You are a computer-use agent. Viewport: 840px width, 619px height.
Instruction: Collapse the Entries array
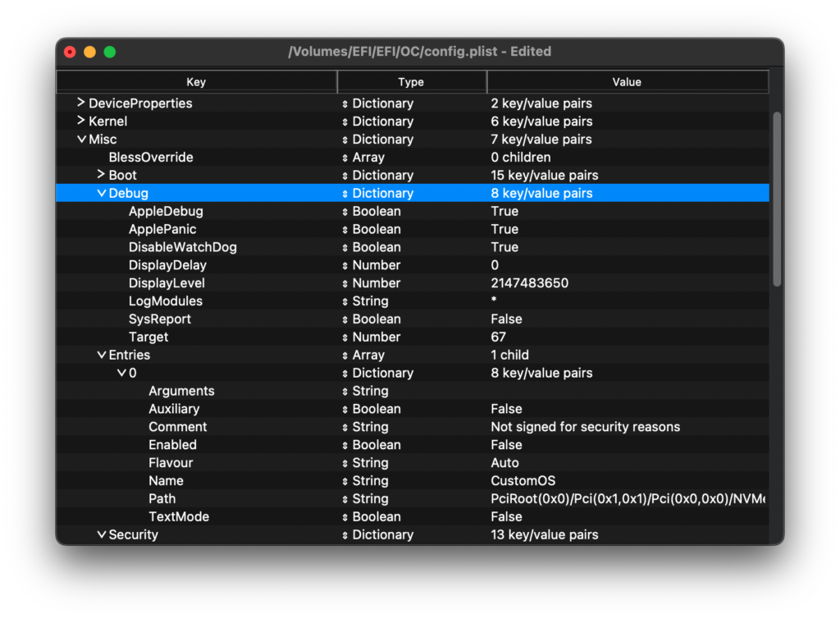coord(101,355)
